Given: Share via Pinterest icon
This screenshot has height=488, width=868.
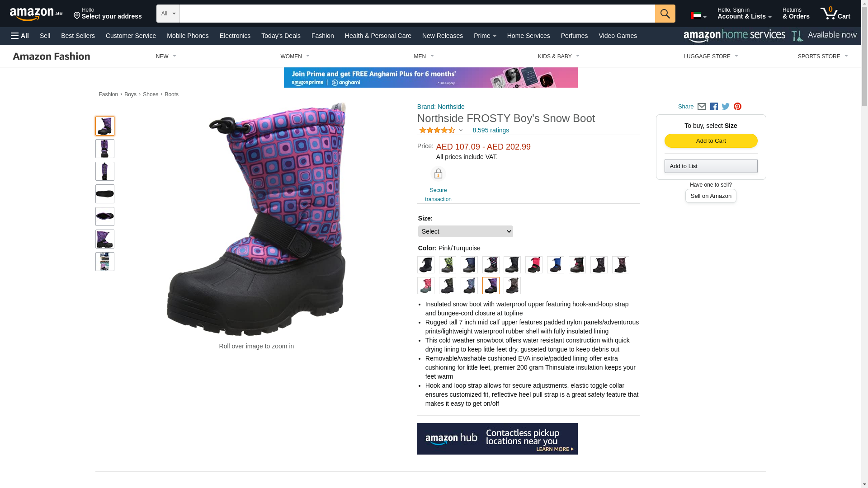Looking at the screenshot, I should tap(737, 107).
